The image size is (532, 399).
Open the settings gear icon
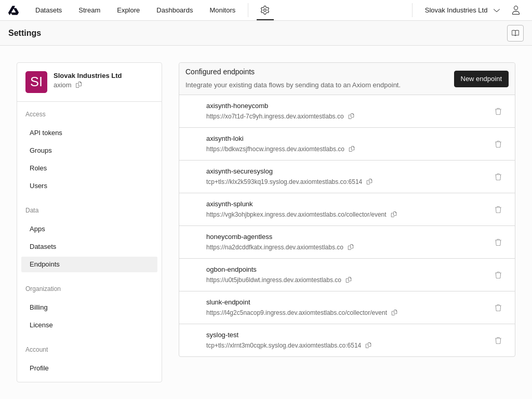point(265,10)
